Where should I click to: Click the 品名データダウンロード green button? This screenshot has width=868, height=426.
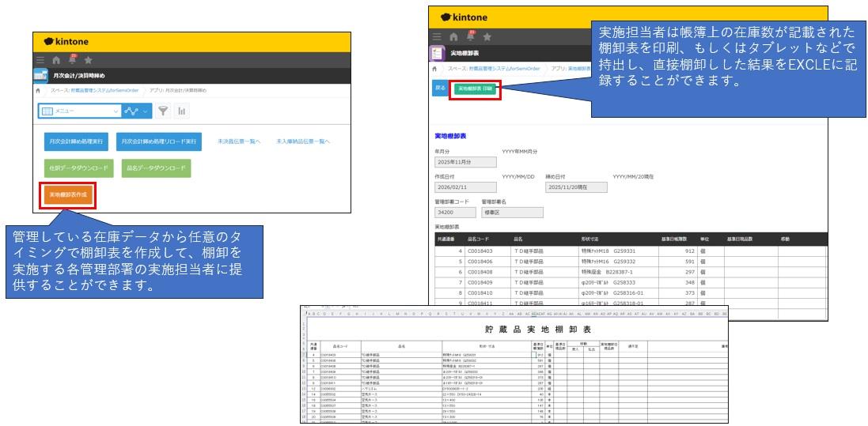156,168
